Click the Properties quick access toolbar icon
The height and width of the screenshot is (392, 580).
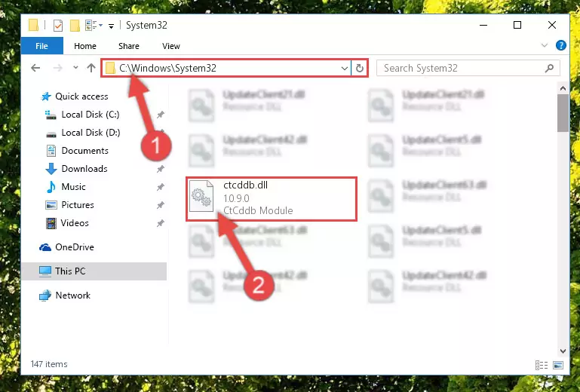58,25
